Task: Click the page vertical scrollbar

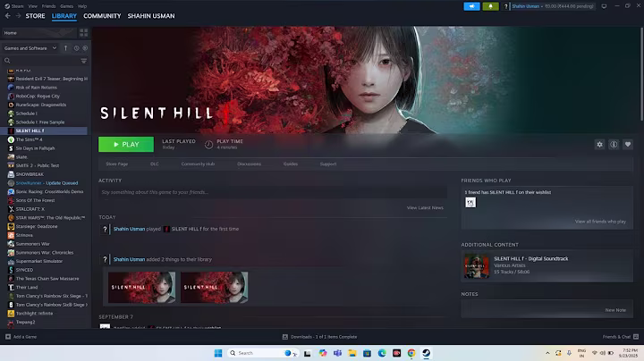Action: click(641, 74)
